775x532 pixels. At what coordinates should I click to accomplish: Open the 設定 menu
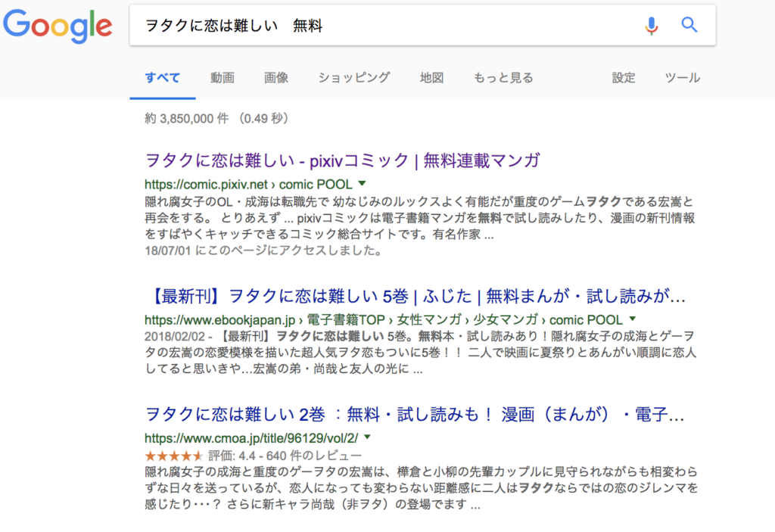[624, 78]
